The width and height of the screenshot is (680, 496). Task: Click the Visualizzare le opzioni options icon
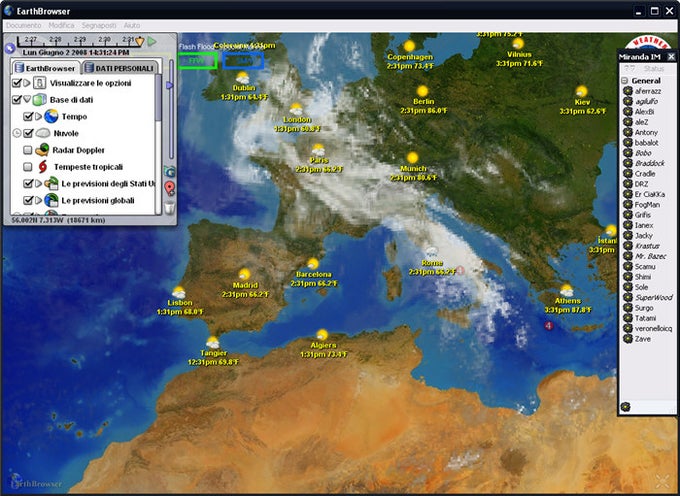[39, 83]
